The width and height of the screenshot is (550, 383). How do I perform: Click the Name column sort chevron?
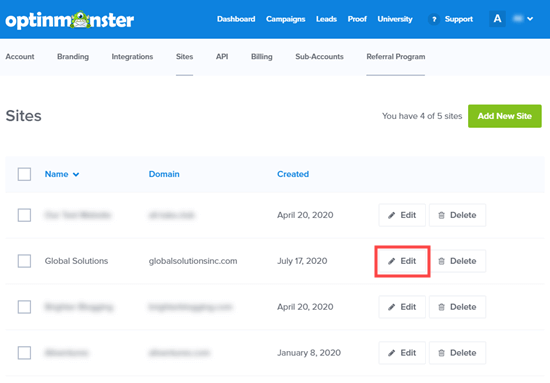pyautogui.click(x=76, y=174)
